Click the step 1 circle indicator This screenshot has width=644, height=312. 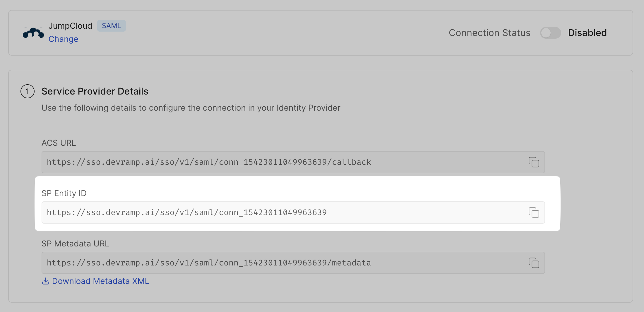(x=27, y=91)
